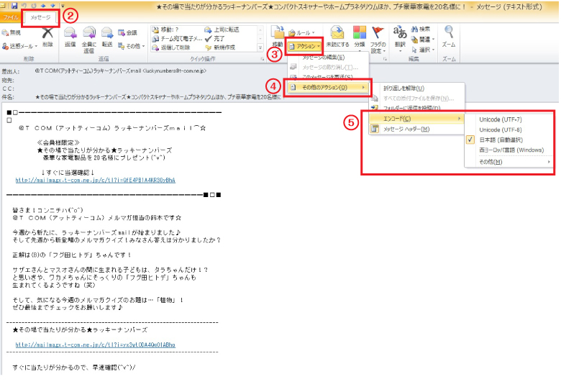Select メッセージの編集(E) menu item
Viewport: 561px width, 392px height.
[x=324, y=58]
